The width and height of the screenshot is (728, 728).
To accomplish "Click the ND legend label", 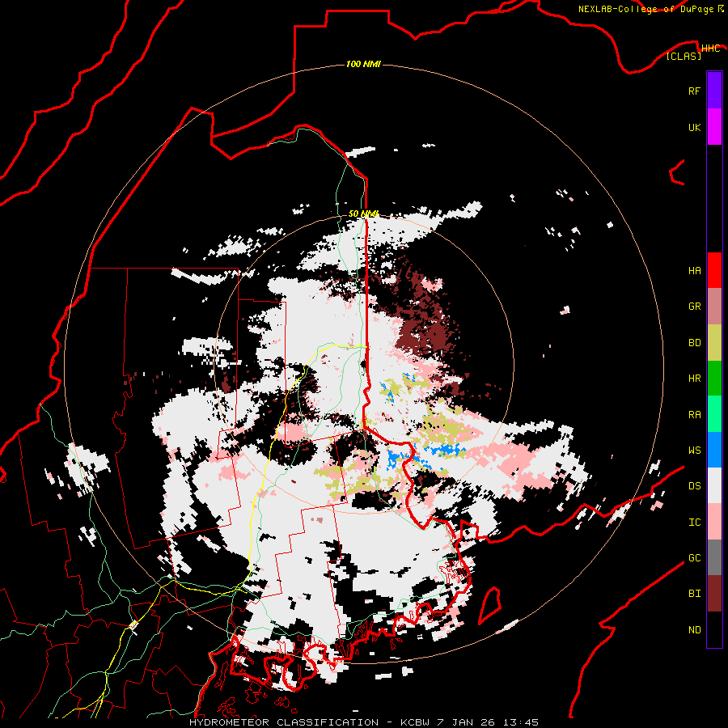I will click(x=694, y=630).
